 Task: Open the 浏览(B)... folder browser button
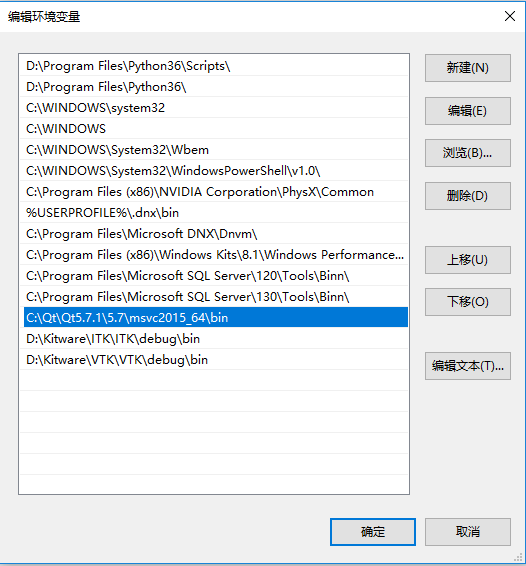(468, 153)
